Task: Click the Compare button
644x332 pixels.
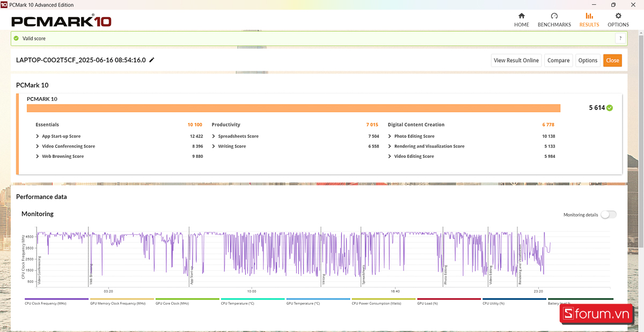Action: [x=558, y=60]
